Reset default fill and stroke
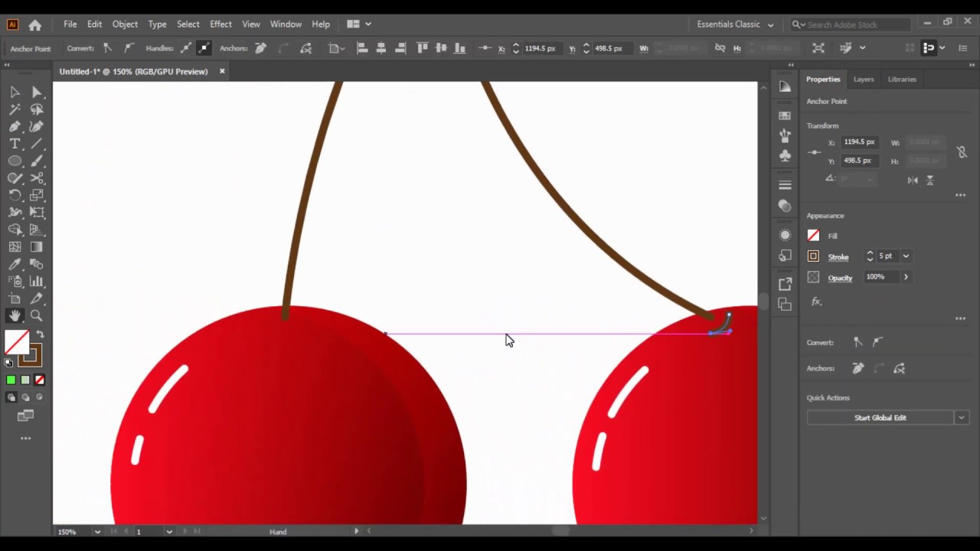This screenshot has width=980, height=551. pyautogui.click(x=8, y=363)
